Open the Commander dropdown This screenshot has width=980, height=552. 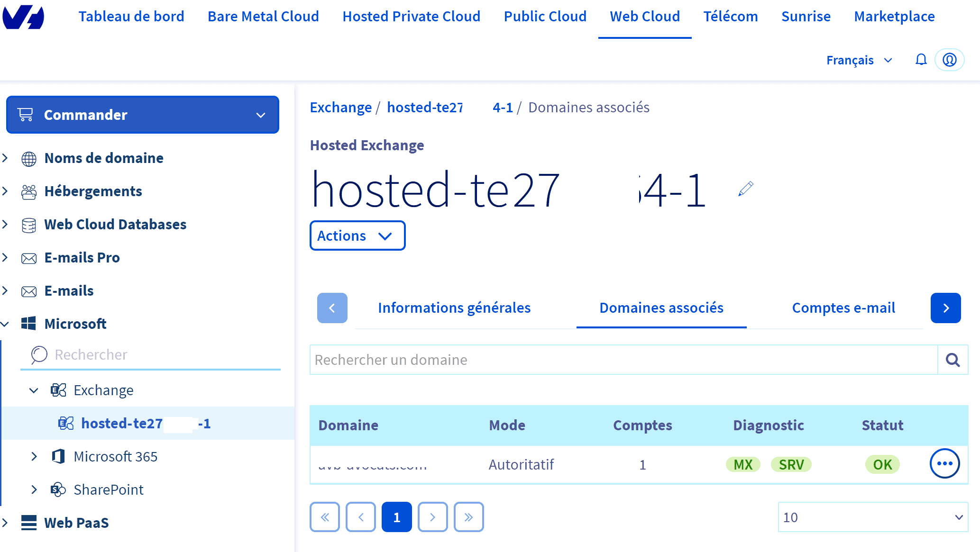pos(143,115)
